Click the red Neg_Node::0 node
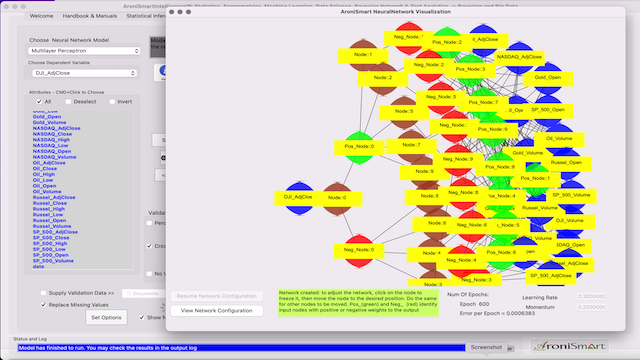The width and height of the screenshot is (640, 360). [x=359, y=251]
